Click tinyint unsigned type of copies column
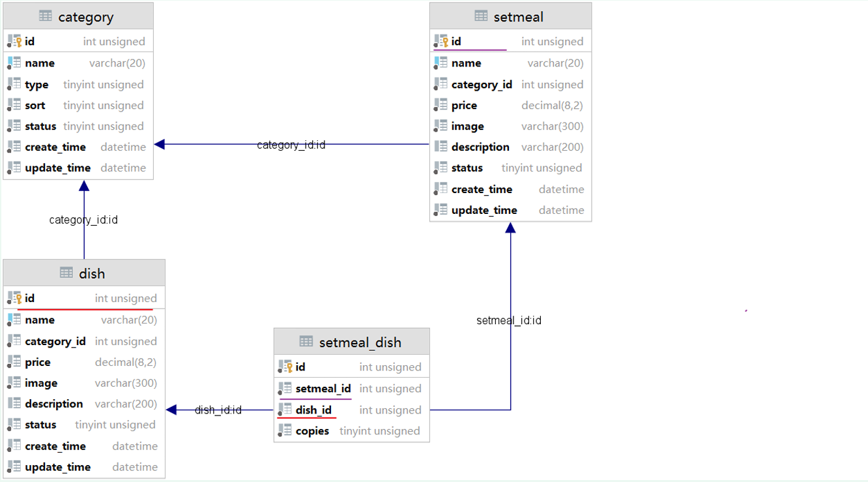This screenshot has width=868, height=482. pyautogui.click(x=380, y=431)
